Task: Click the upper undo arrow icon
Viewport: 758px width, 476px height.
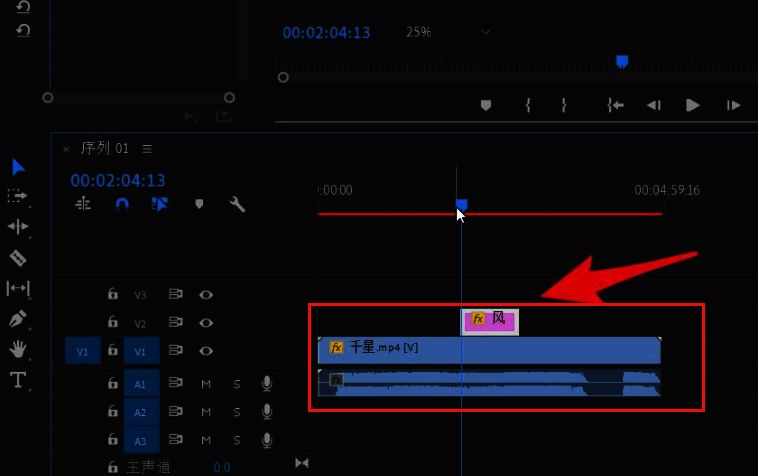Action: click(23, 6)
